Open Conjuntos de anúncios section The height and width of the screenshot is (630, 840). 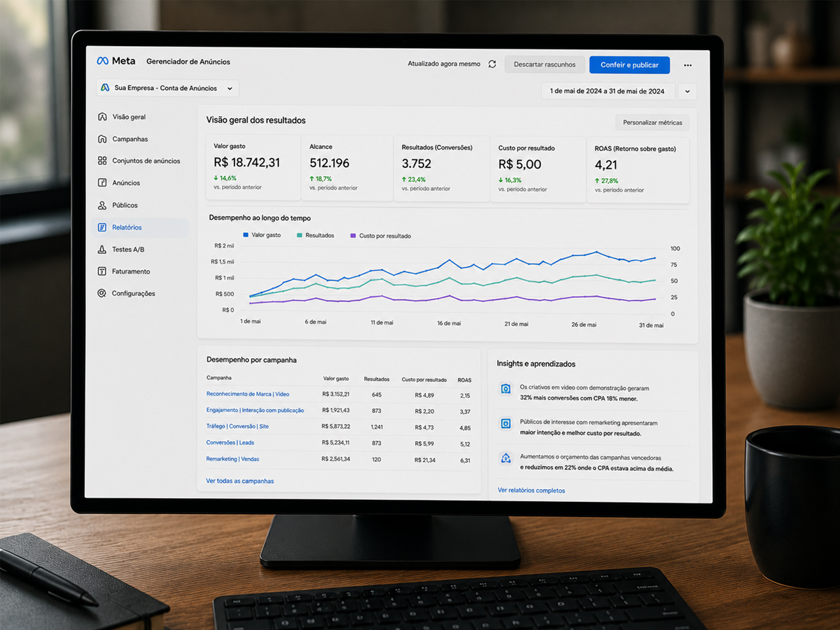click(x=146, y=161)
